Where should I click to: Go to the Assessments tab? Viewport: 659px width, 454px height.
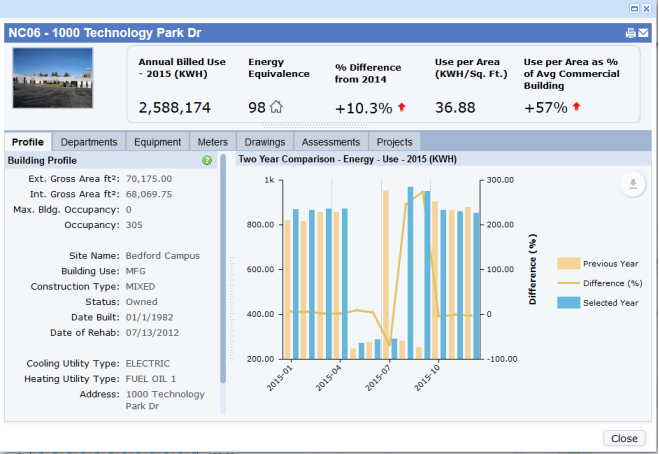tap(331, 142)
